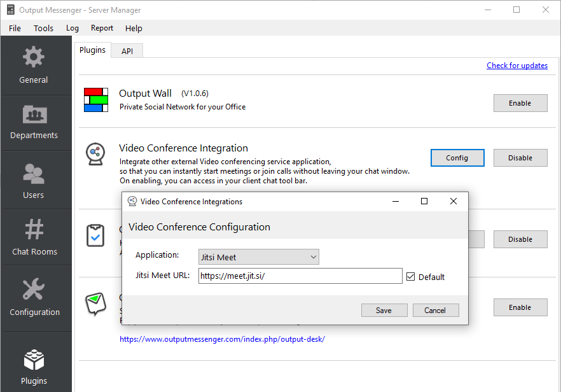Open the Report menu
Image resolution: width=561 pixels, height=392 pixels.
102,28
